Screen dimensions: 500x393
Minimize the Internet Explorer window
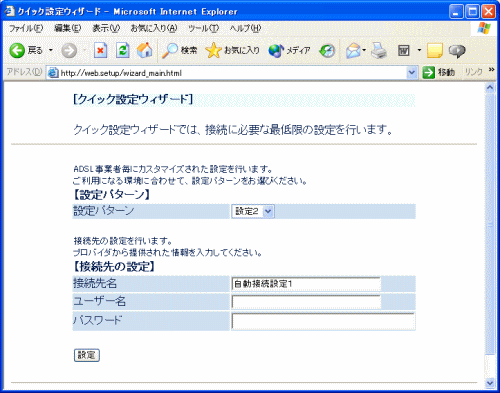pyautogui.click(x=456, y=12)
